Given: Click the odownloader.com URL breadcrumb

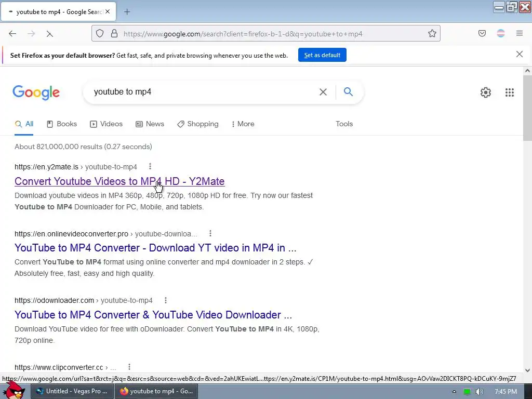Looking at the screenshot, I should point(84,300).
